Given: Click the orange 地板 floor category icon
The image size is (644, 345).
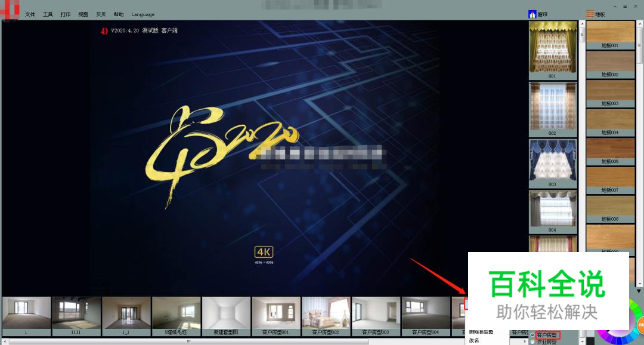Looking at the screenshot, I should pos(590,14).
